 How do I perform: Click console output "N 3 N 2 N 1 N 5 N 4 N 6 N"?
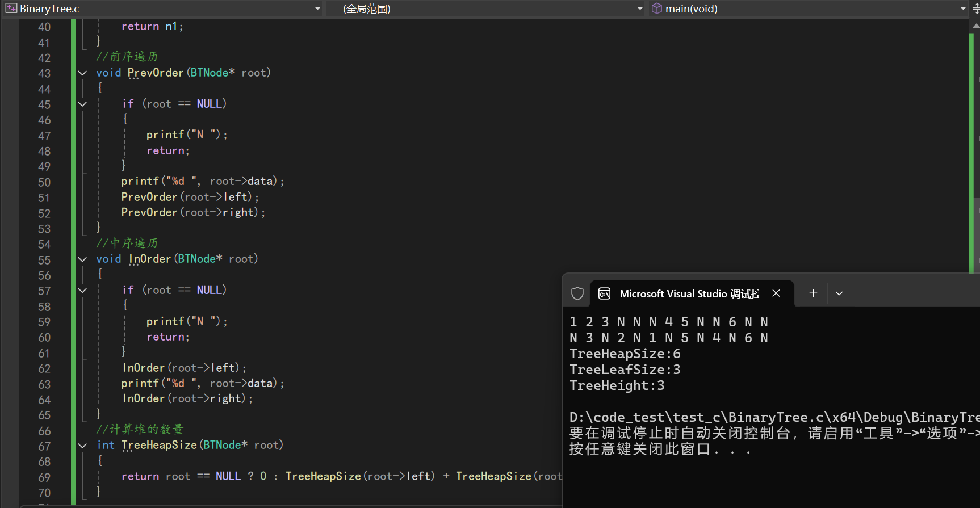(669, 338)
